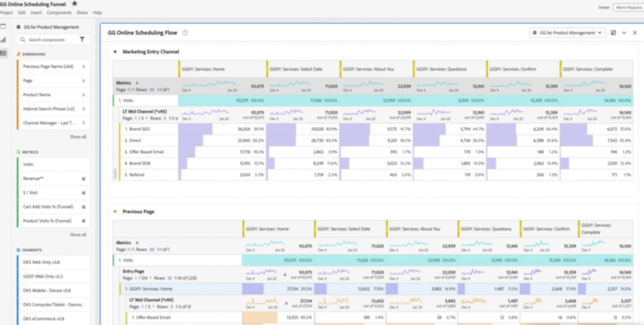Screen dimensions: 644x325
Task: Click the project favorite star icon
Action: pos(75,3)
